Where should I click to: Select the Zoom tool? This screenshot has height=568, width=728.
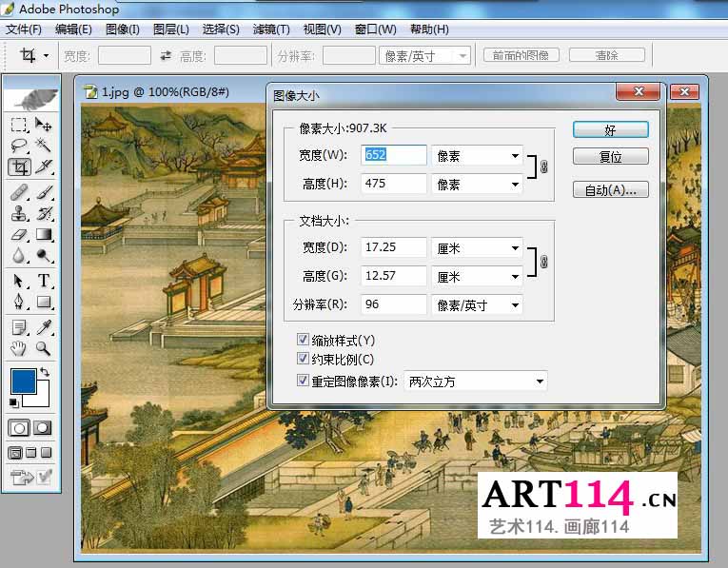pyautogui.click(x=43, y=348)
